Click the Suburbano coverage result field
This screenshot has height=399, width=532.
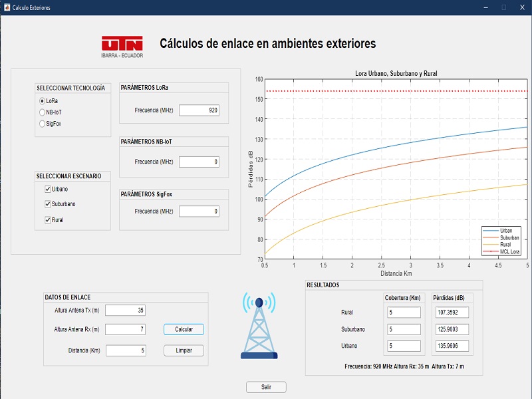pos(404,329)
